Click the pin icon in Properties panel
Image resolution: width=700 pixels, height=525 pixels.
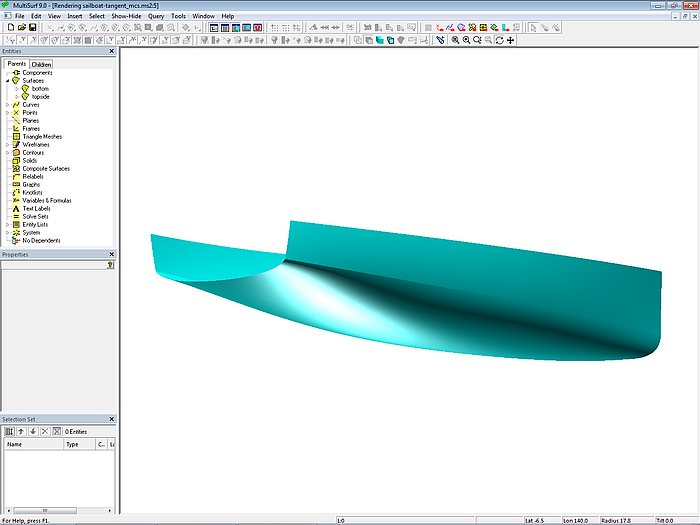[110, 265]
